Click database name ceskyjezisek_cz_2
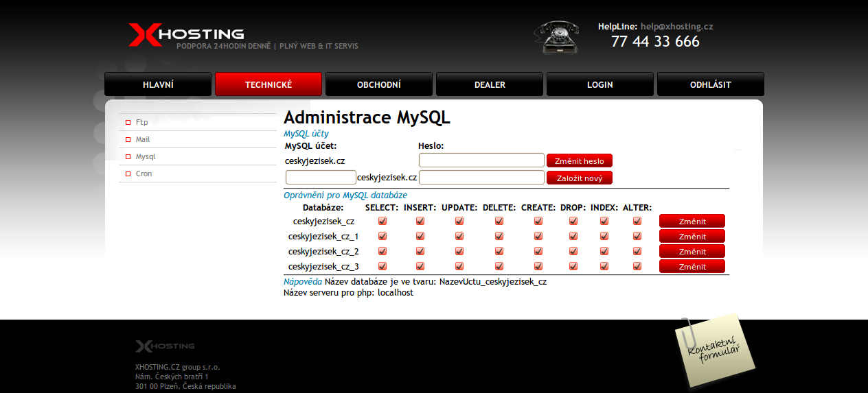Screen dimensions: 868x393 point(323,252)
